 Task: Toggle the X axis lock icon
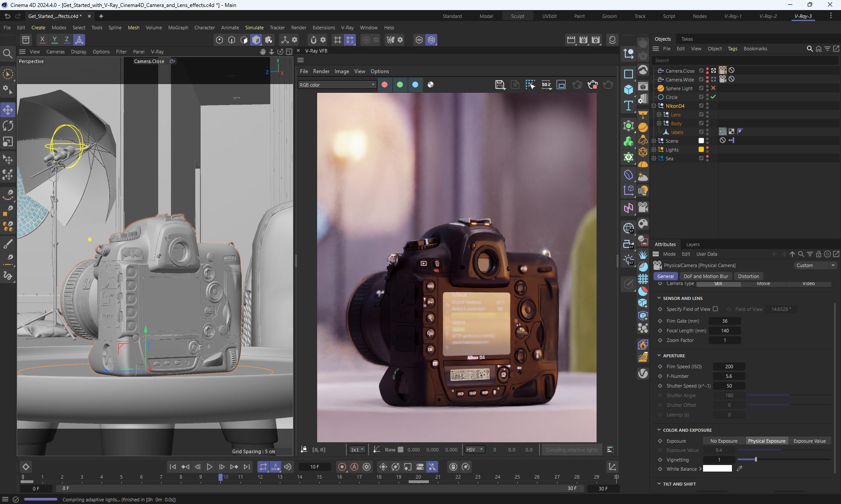coord(42,40)
